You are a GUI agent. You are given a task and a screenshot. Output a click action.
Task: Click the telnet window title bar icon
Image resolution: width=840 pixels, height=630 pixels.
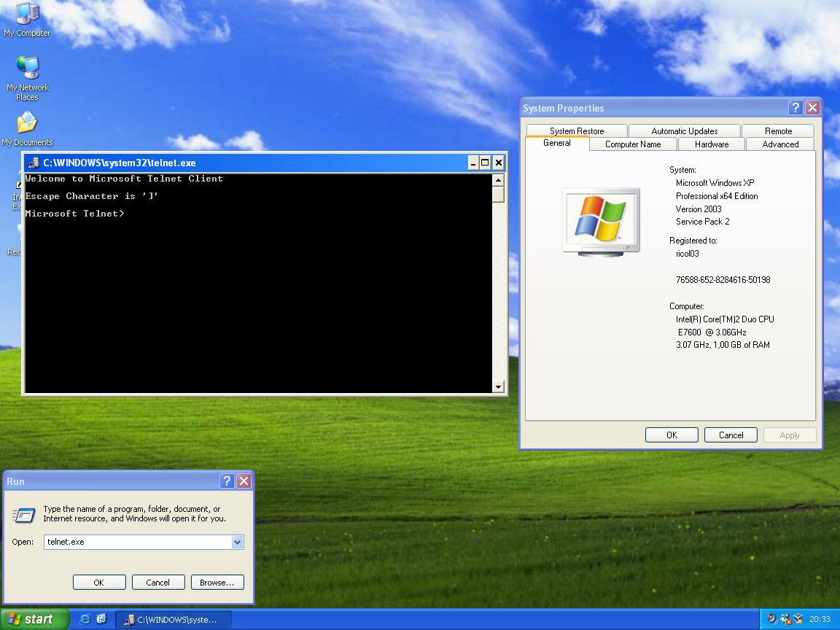34,163
